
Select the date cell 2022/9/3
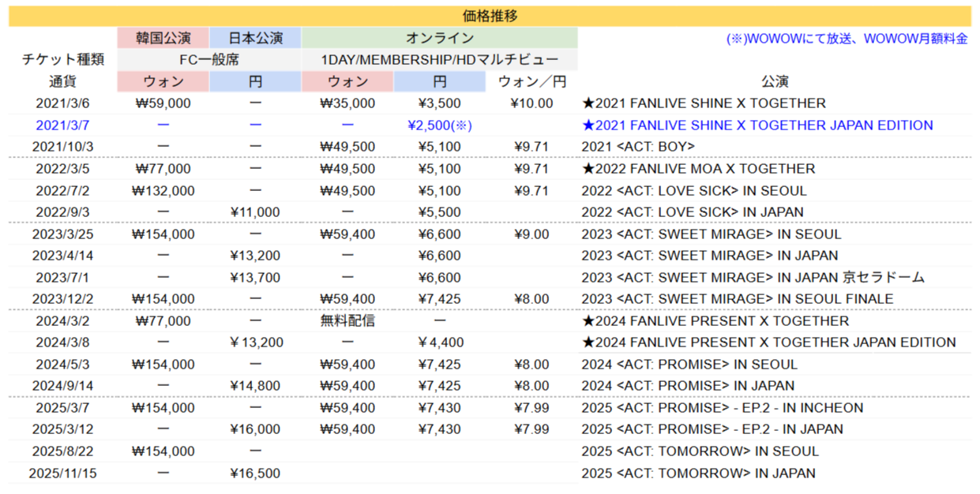(63, 212)
